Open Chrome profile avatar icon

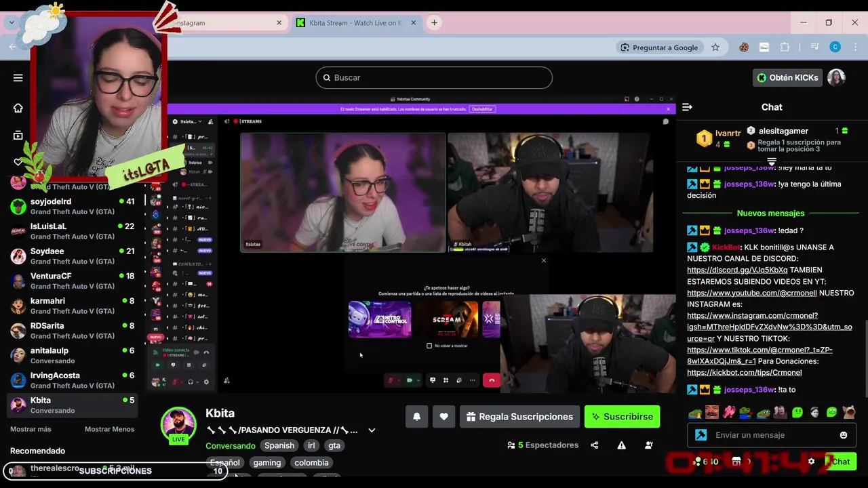click(835, 47)
